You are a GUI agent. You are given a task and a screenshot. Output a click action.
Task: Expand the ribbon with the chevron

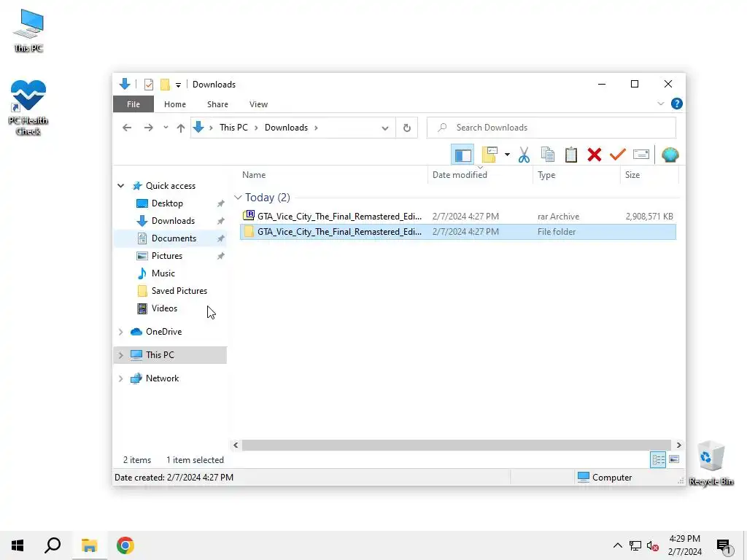pos(660,104)
